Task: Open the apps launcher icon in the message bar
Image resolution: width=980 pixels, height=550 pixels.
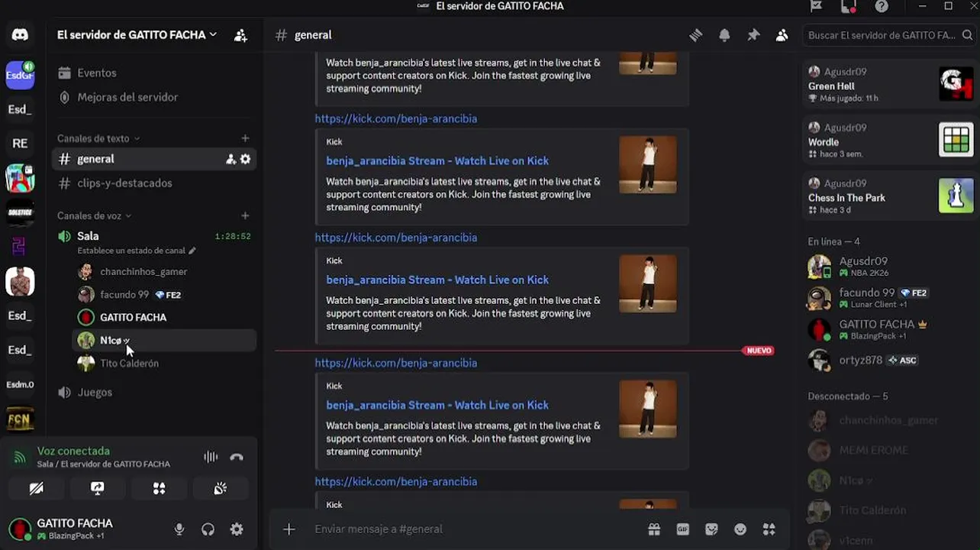Action: (769, 529)
